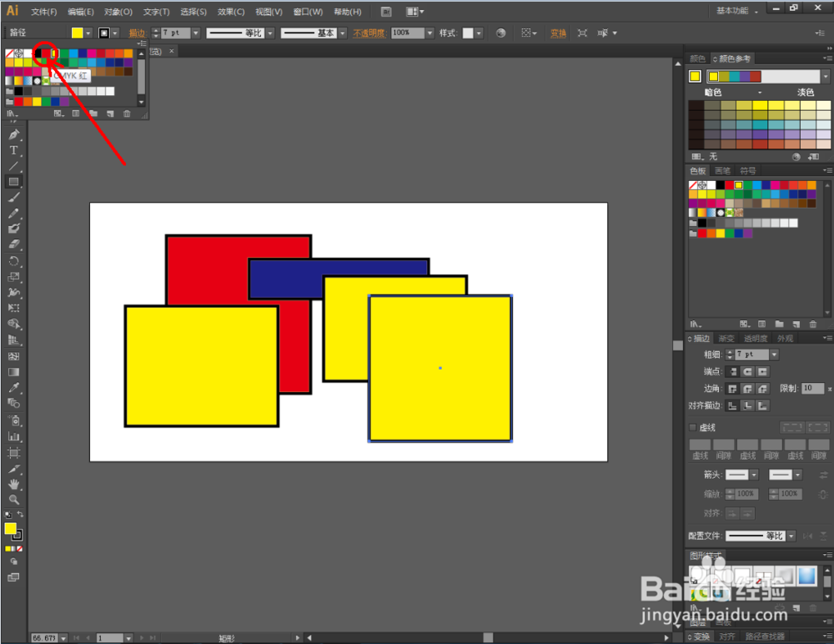Select the Rectangle tool
This screenshot has width=834, height=644.
click(x=14, y=182)
